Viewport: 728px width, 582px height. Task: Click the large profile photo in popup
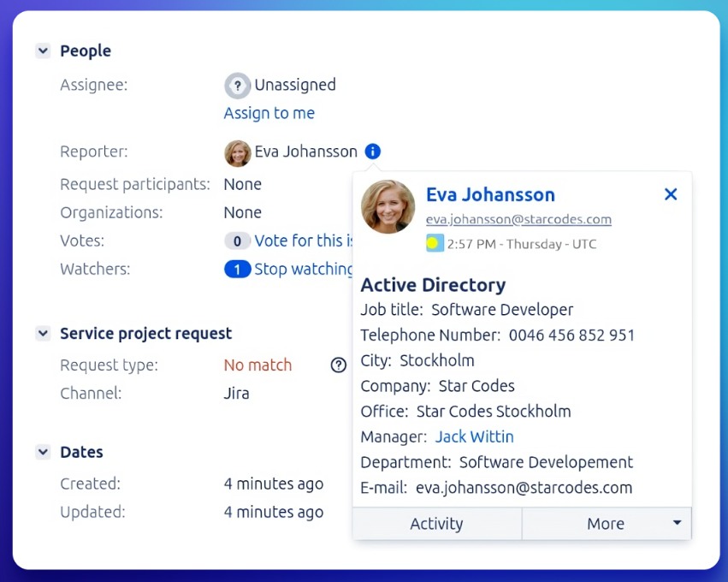(388, 207)
